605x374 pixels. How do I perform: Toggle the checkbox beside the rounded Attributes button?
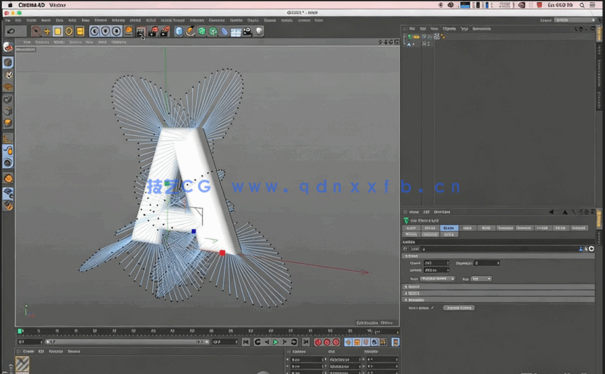tap(433, 308)
